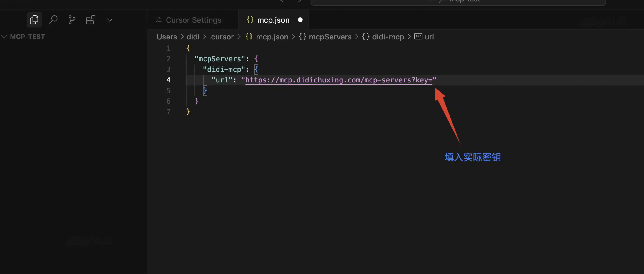Click the unsaved dot on mcp.json tab
Viewport: 644px width, 274px height.
300,20
